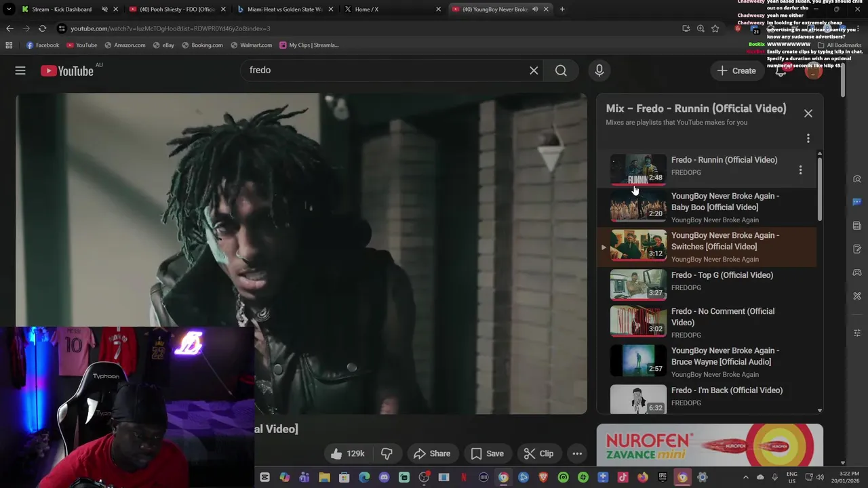This screenshot has width=868, height=488.
Task: Open Brave browser from the taskbar
Action: click(543, 477)
